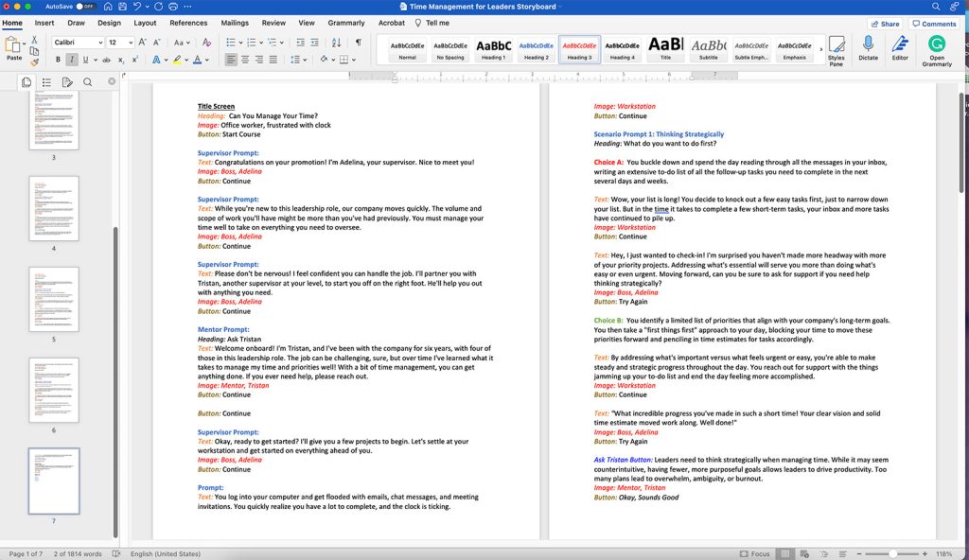This screenshot has width=969, height=560.
Task: Open the search tab in navigation pane
Action: click(x=87, y=82)
